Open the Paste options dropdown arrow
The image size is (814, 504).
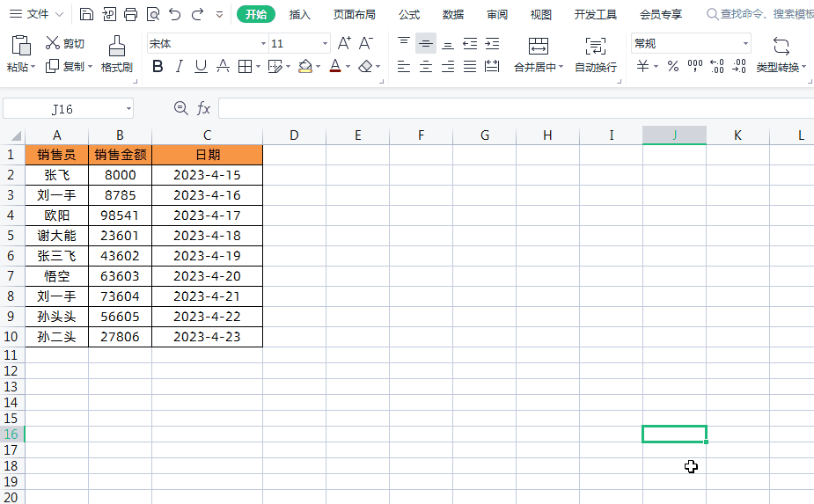33,67
